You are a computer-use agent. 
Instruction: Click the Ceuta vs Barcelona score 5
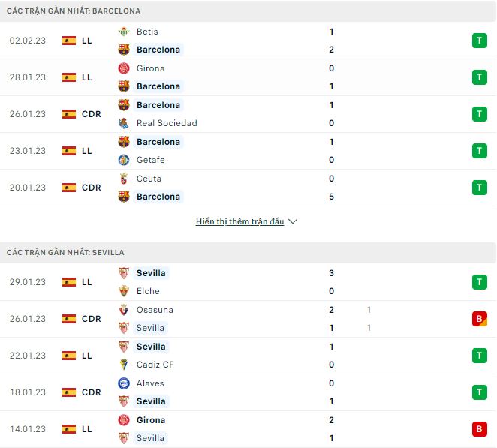point(331,197)
